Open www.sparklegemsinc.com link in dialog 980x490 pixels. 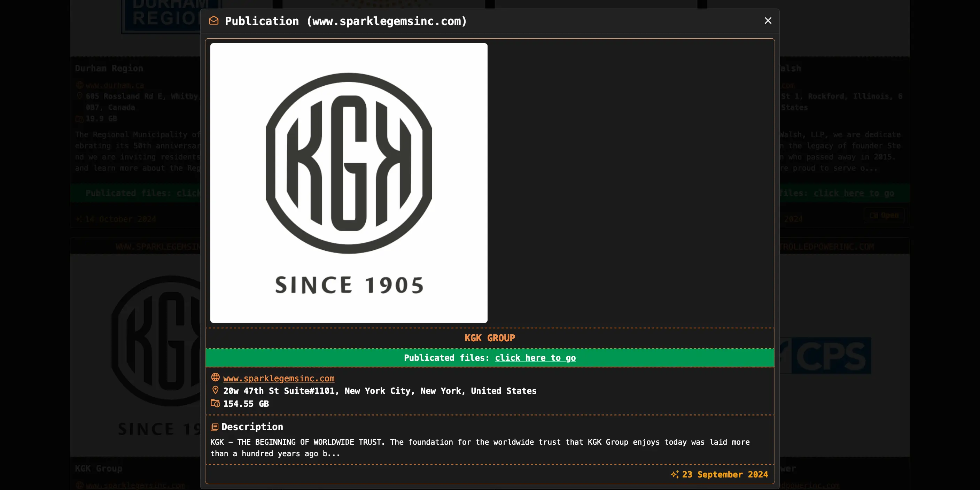pos(279,378)
